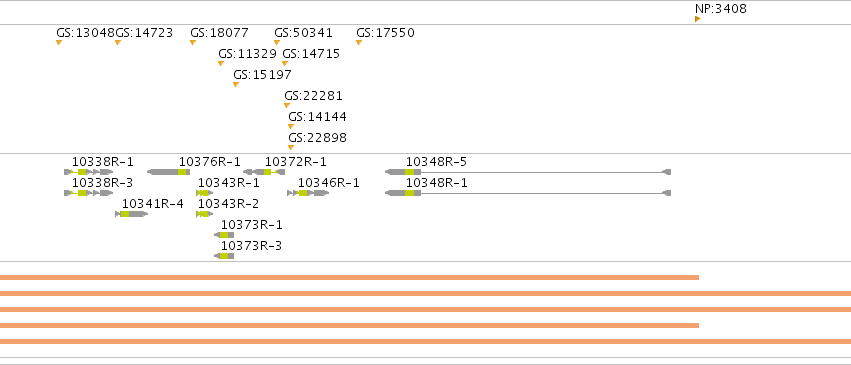Click the 10338R-1 transcript glyph

point(88,172)
